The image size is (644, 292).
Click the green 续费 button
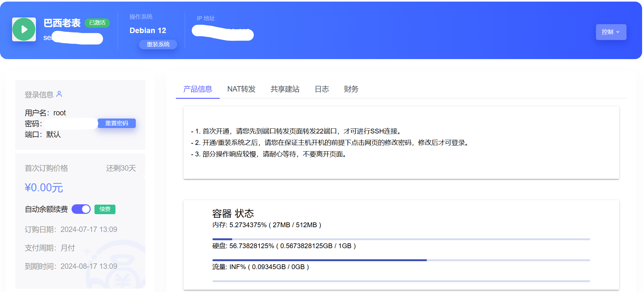[105, 209]
